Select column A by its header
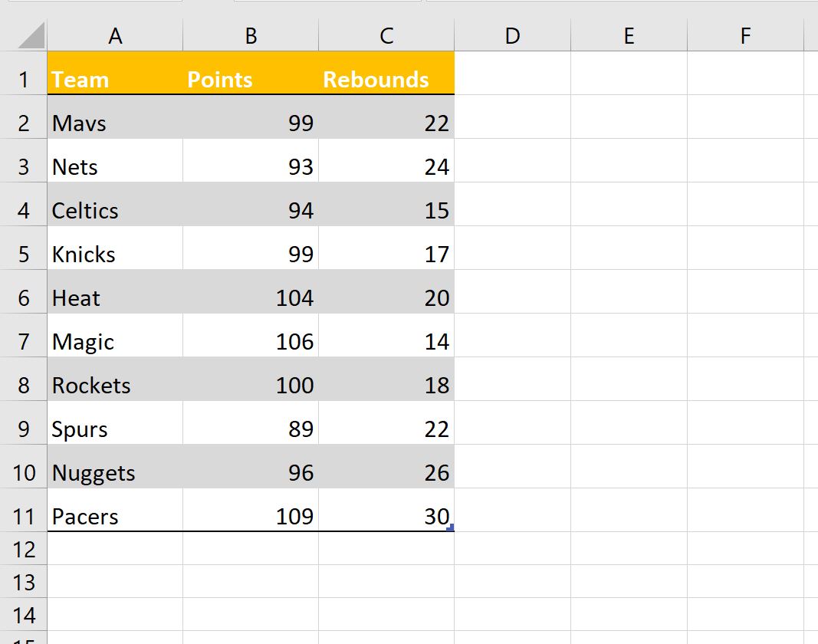The width and height of the screenshot is (818, 644). [x=115, y=35]
